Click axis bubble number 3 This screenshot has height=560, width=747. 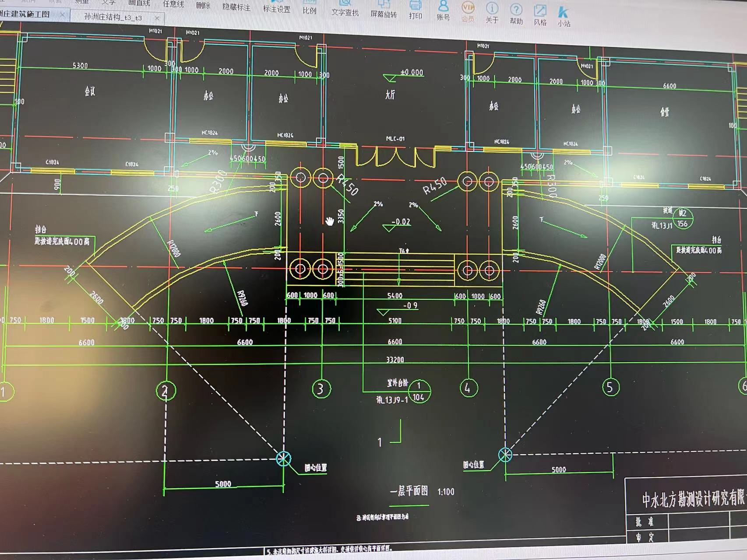[321, 388]
